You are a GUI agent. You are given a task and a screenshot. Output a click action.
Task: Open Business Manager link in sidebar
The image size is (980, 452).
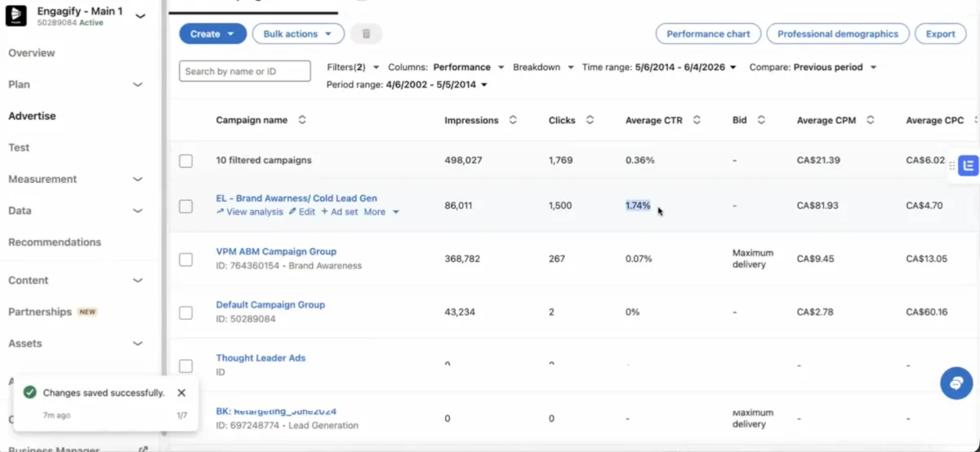point(54,449)
